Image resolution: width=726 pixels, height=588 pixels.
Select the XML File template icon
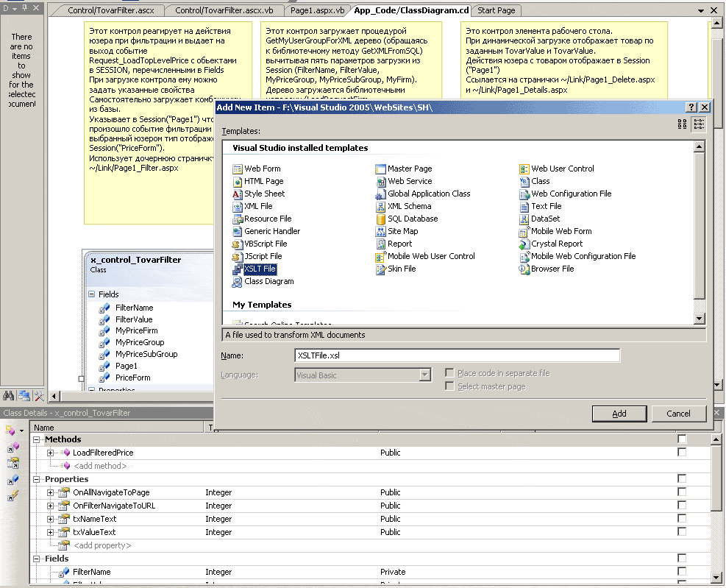[238, 206]
